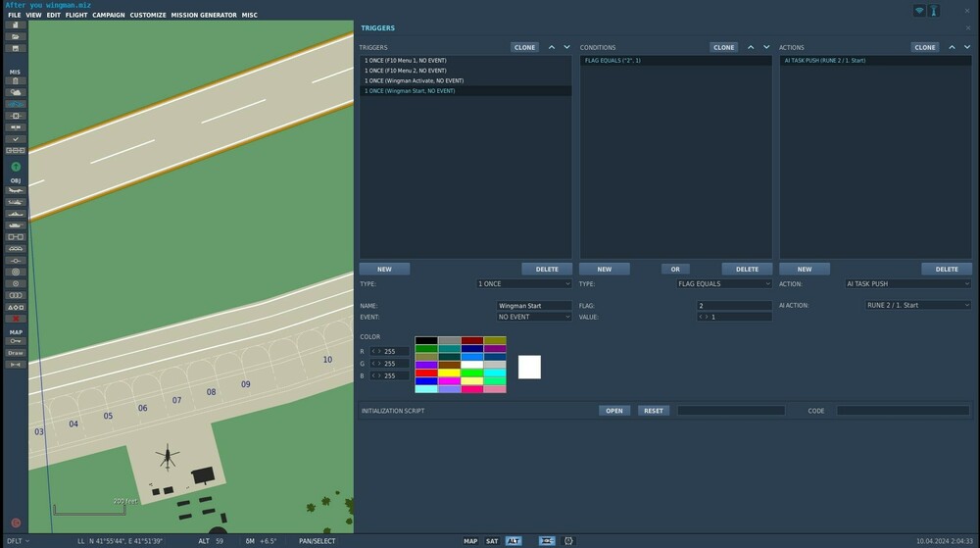Screen dimensions: 980x548
Task: Select the ship group placement tool
Action: click(16, 214)
